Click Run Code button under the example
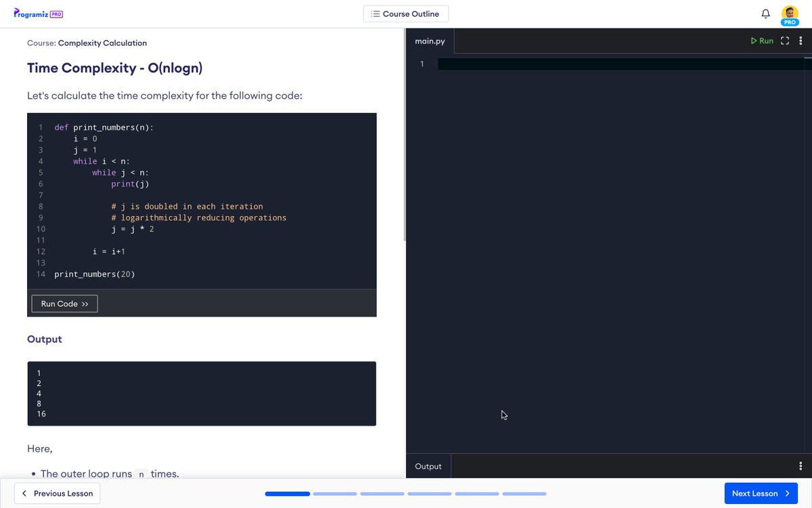812x508 pixels. 65,304
